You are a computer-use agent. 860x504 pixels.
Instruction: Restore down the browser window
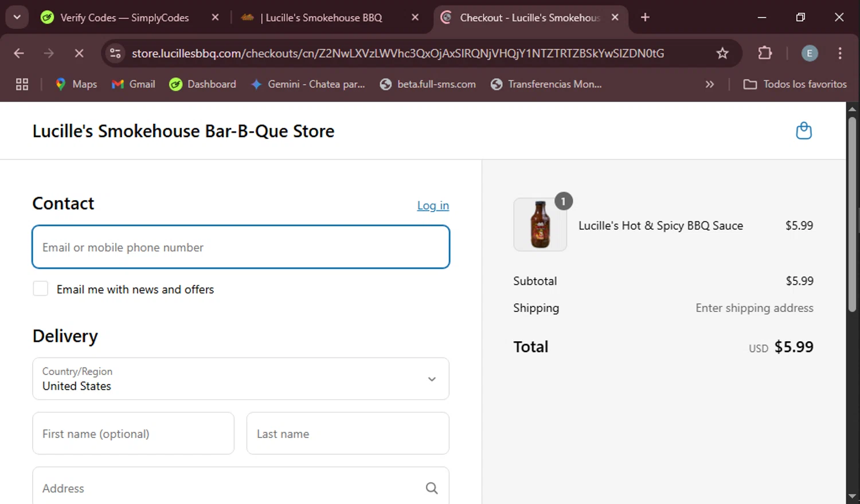click(x=800, y=17)
